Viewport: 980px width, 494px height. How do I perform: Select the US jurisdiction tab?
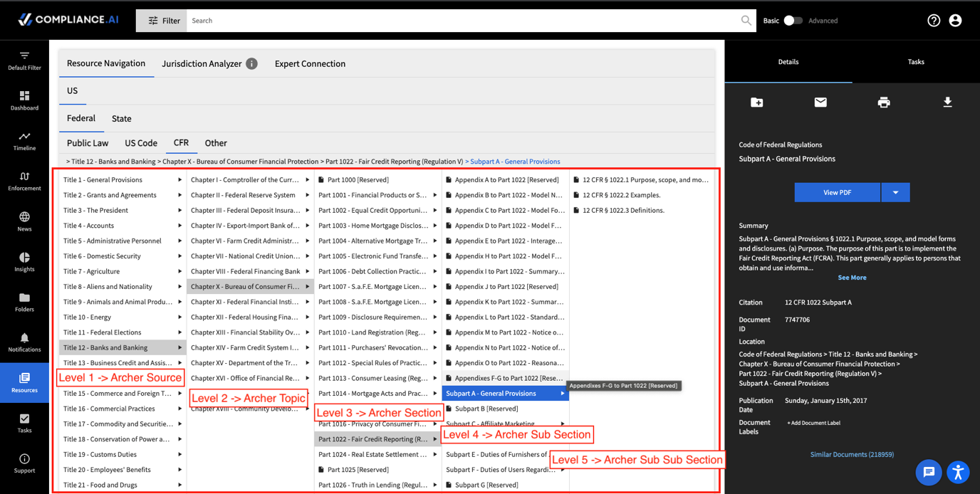(x=72, y=90)
